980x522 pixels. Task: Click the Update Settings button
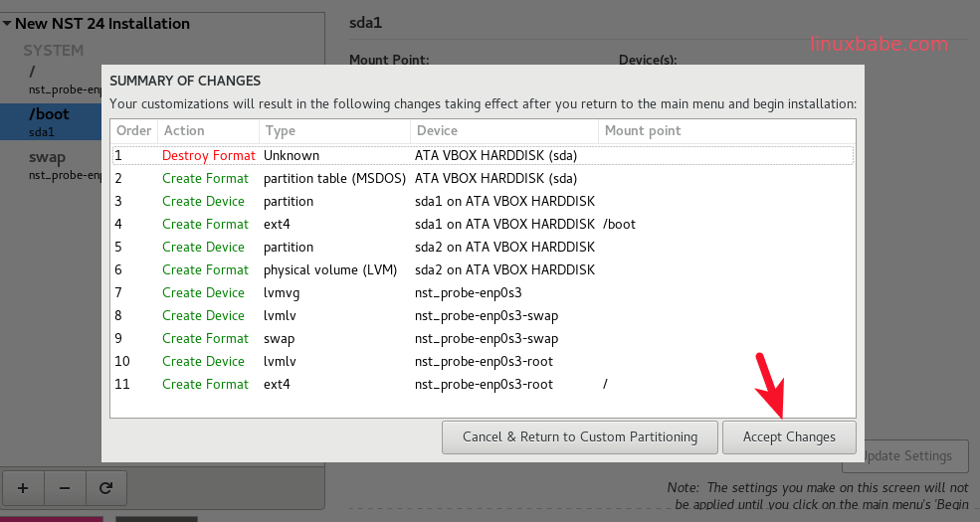tap(907, 456)
